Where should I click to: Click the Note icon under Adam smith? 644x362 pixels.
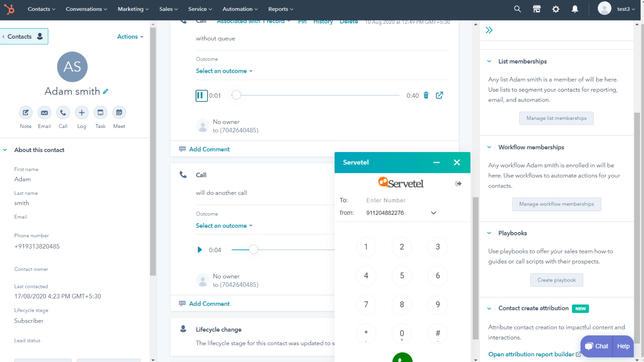[26, 113]
